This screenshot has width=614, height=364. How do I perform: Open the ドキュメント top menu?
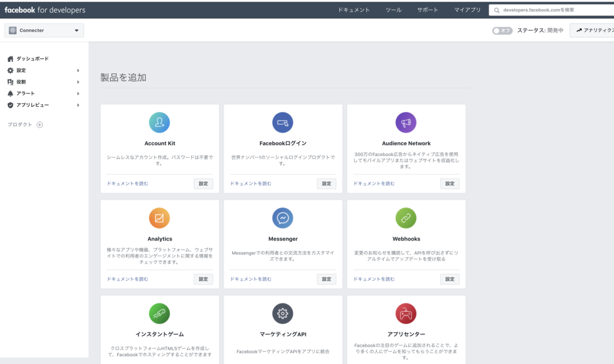(x=354, y=10)
